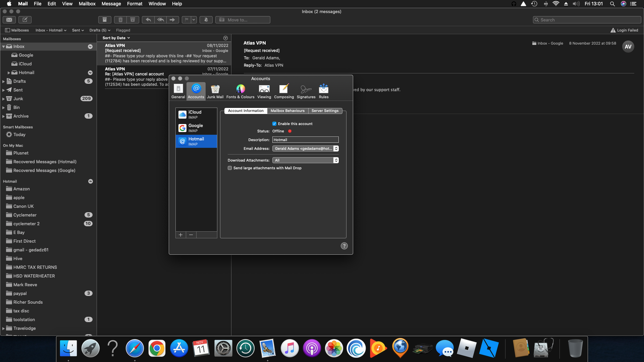Click the Description text field
Viewport: 644px width, 362px height.
(305, 140)
